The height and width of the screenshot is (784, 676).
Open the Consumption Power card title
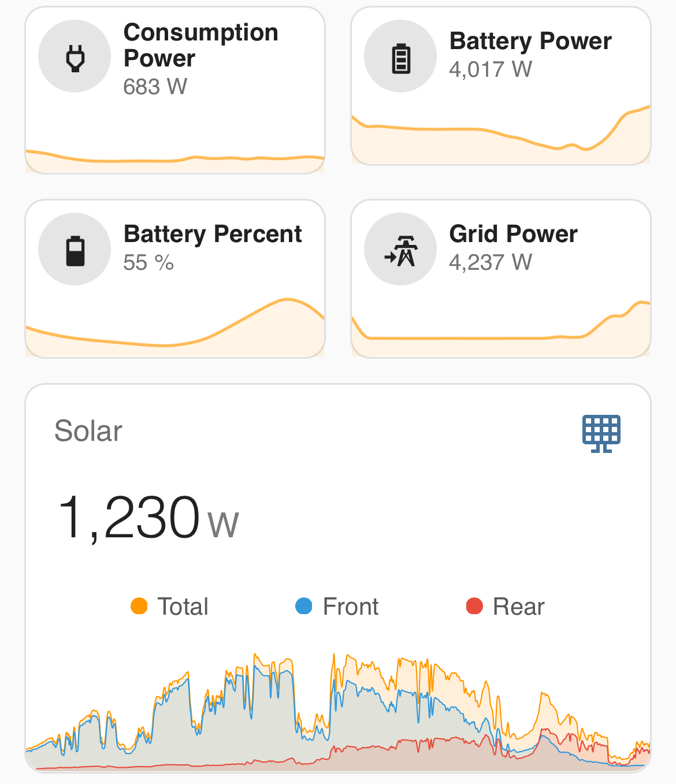pyautogui.click(x=201, y=45)
